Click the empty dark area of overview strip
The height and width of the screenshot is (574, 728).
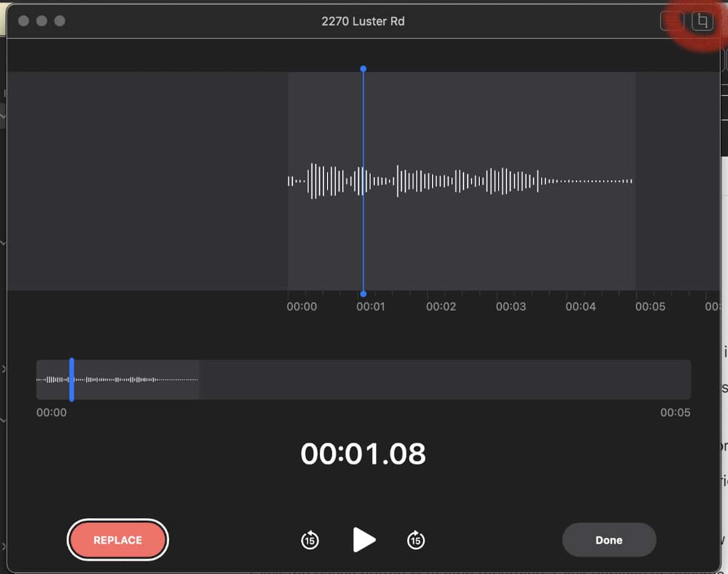point(443,380)
